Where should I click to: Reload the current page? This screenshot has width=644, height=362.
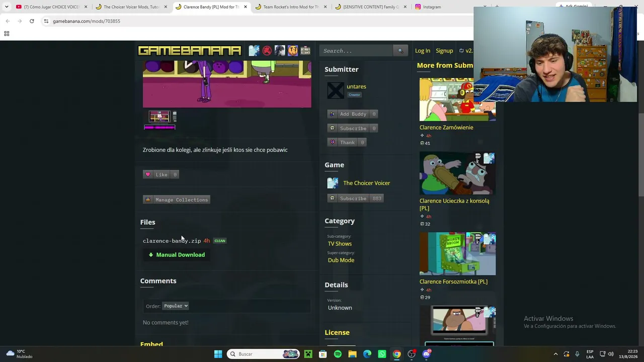pos(32,21)
